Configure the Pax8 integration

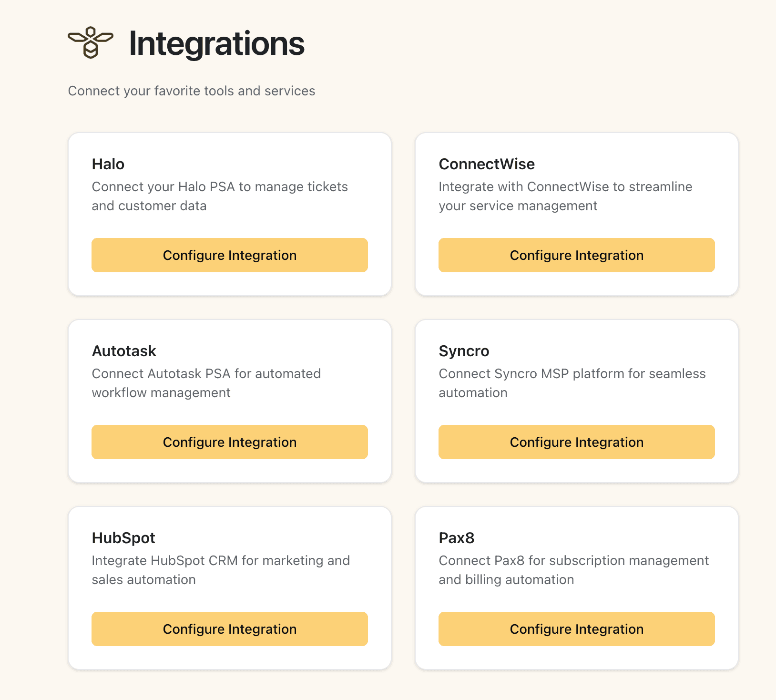576,629
